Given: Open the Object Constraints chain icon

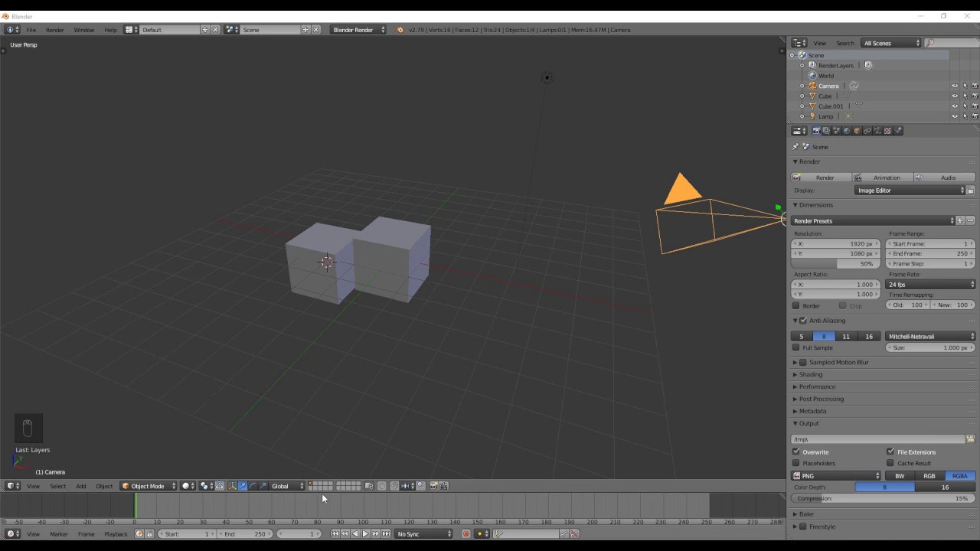Looking at the screenshot, I should coord(867,131).
